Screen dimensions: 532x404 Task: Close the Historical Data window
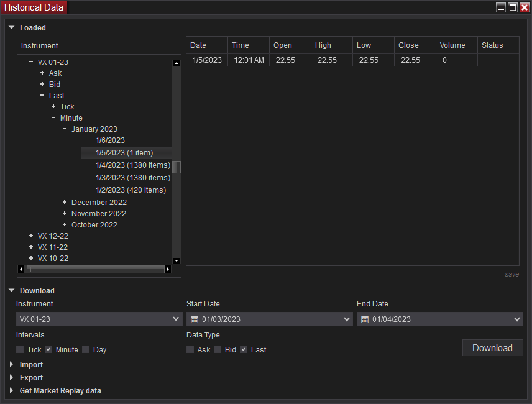pos(525,7)
